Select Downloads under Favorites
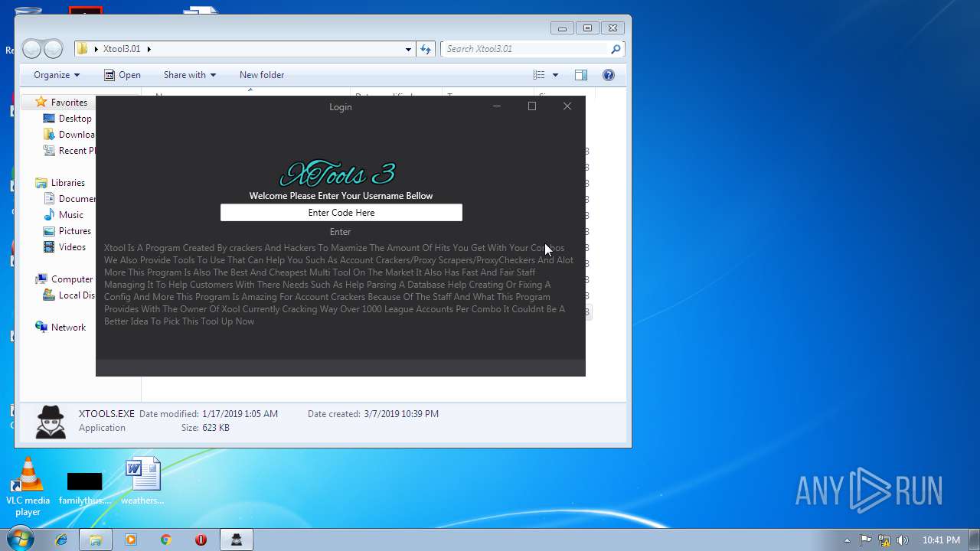The image size is (980, 551). [x=69, y=135]
